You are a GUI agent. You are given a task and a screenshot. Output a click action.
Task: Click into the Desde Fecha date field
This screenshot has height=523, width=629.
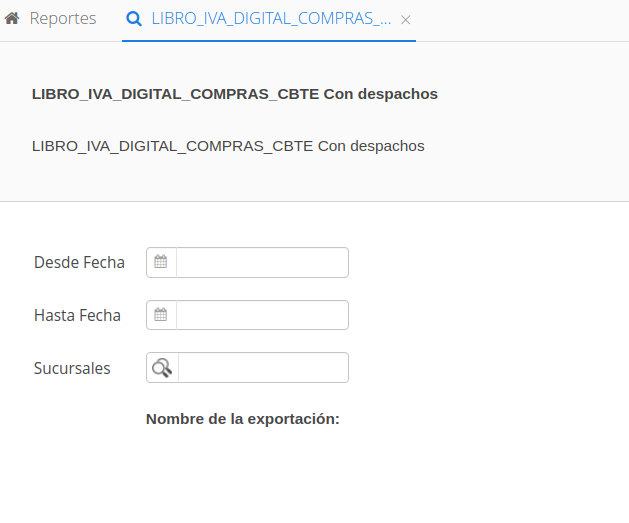(x=262, y=262)
